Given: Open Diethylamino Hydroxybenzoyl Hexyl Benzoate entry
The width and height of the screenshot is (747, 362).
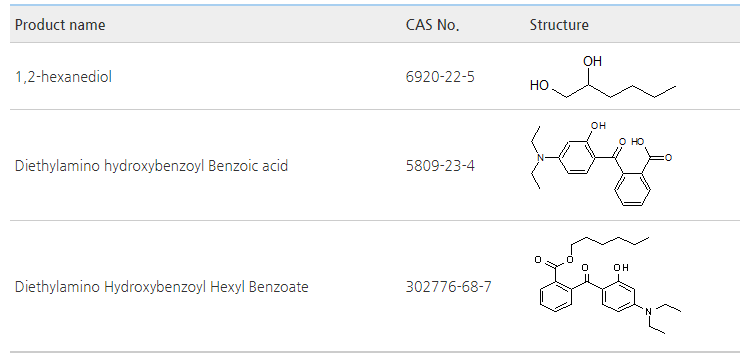Looking at the screenshot, I should click(162, 287).
